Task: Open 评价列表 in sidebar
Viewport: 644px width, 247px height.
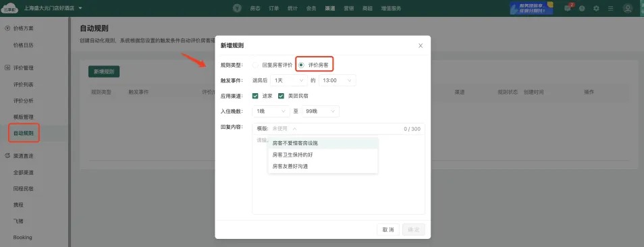Action: (24, 84)
